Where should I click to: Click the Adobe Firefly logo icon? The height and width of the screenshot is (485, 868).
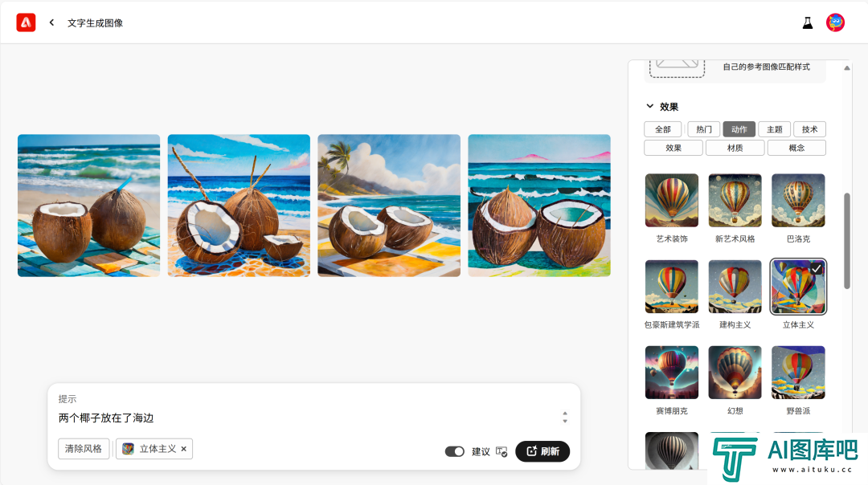[x=26, y=22]
